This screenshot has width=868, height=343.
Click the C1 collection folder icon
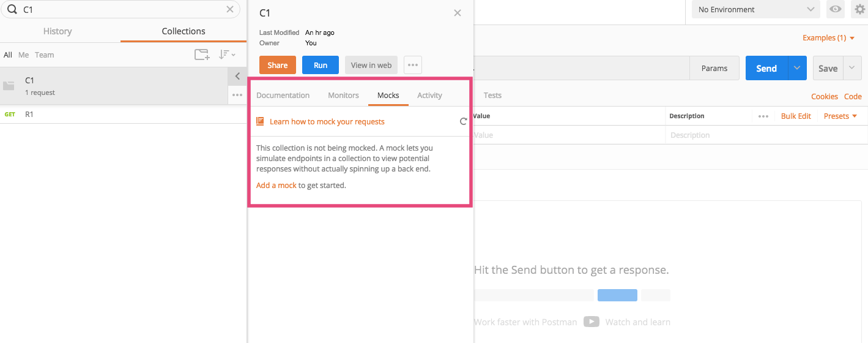(x=9, y=86)
